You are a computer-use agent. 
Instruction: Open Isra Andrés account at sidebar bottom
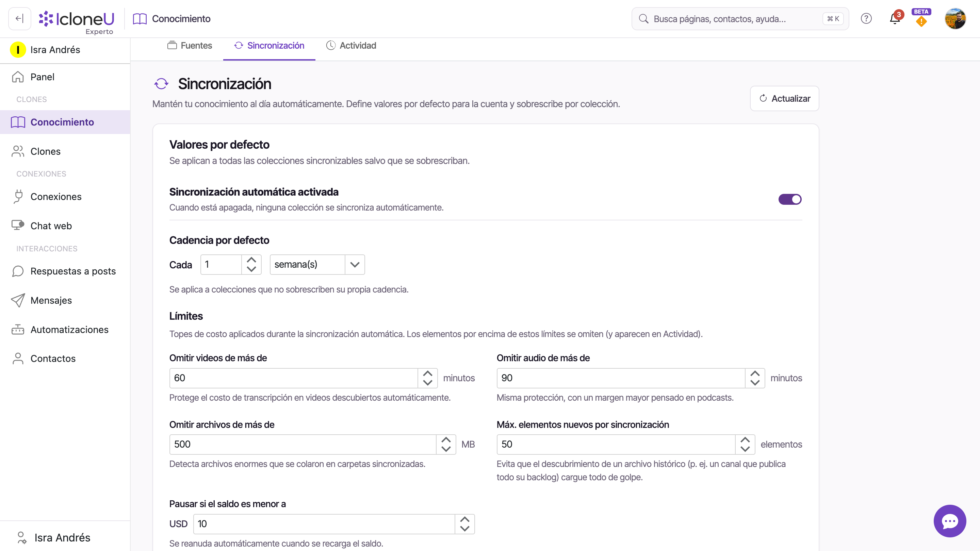65,538
